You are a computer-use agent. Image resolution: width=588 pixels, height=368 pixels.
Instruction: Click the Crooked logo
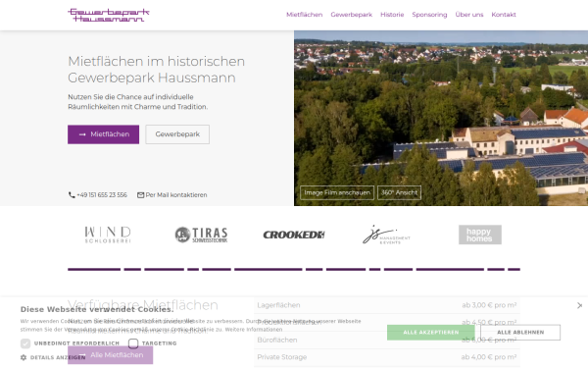coord(294,235)
